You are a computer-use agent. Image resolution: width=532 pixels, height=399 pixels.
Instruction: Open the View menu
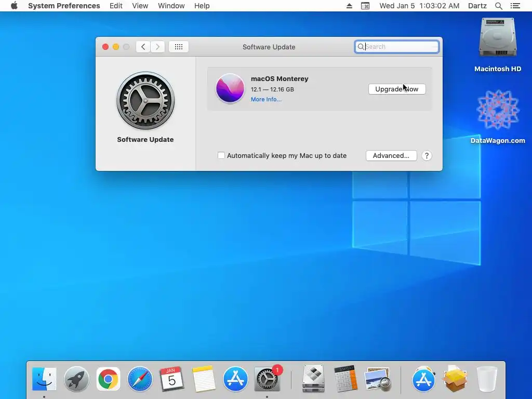[140, 6]
